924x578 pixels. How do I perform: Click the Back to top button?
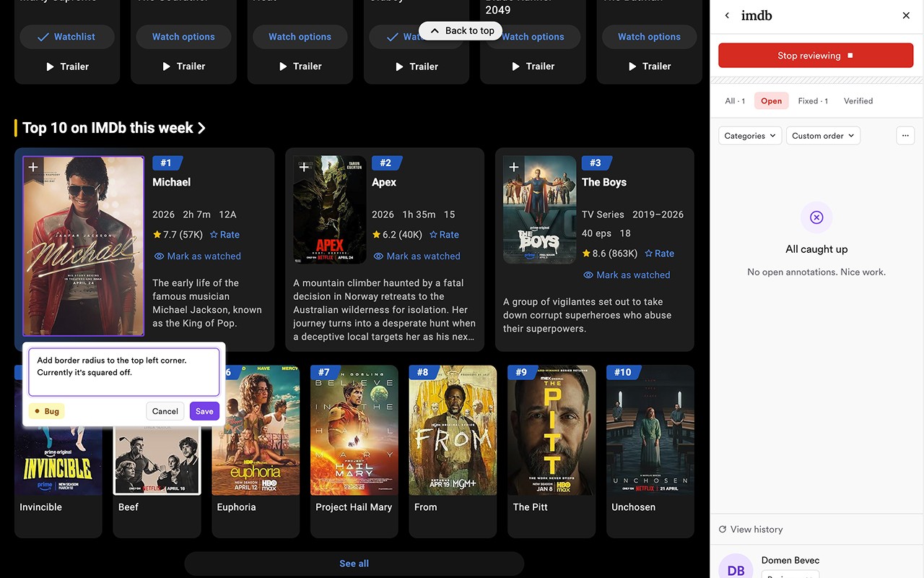(x=461, y=30)
